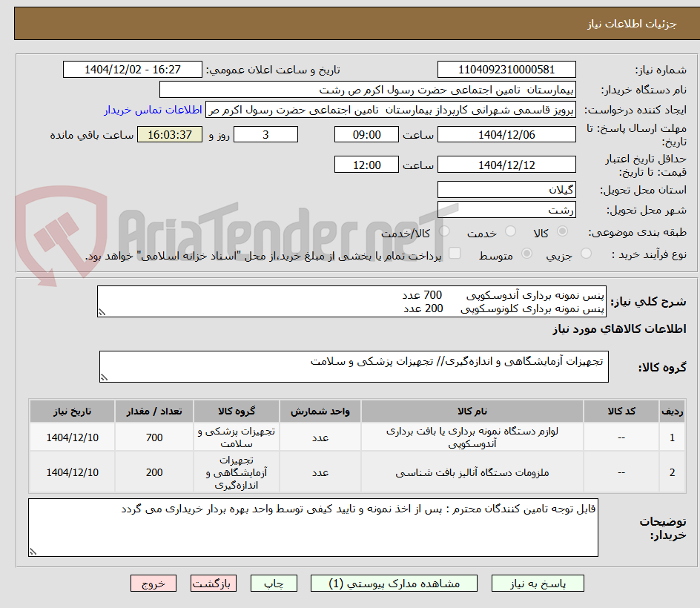The height and width of the screenshot is (608, 700).
Task: Select the کالا/خدمت radio button
Action: point(444,231)
